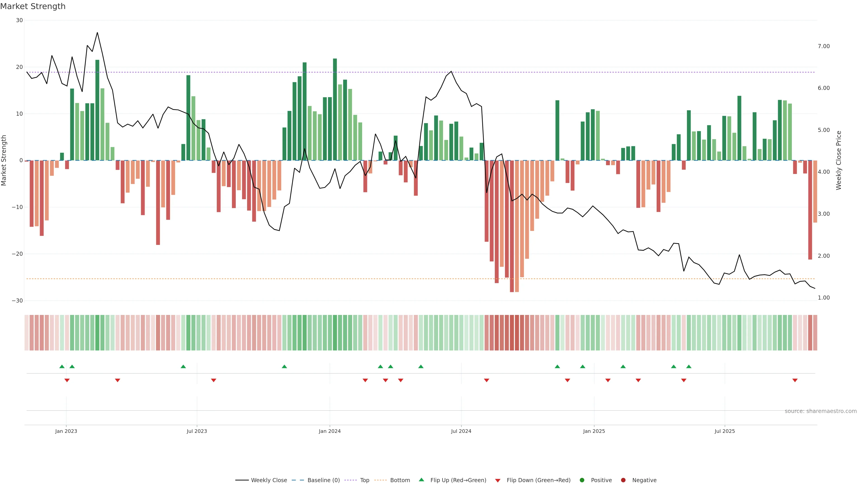
Task: Click the Negative red circle legend icon
Action: [x=623, y=480]
